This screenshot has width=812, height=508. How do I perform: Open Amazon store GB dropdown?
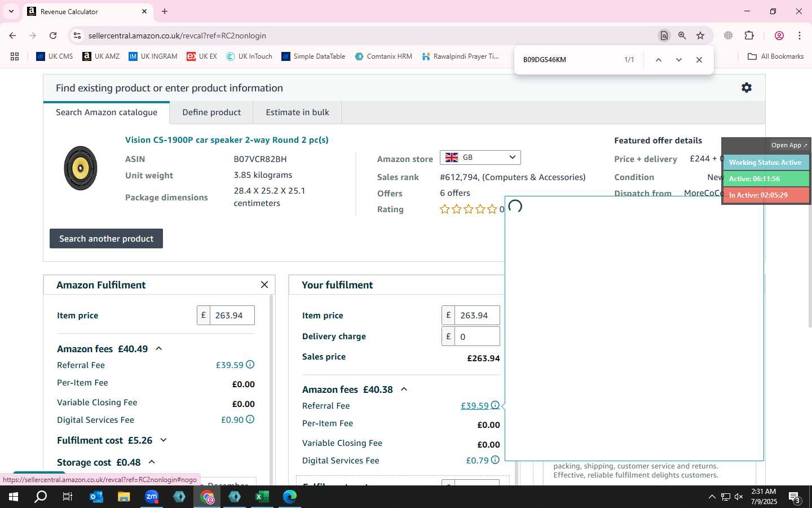click(480, 157)
